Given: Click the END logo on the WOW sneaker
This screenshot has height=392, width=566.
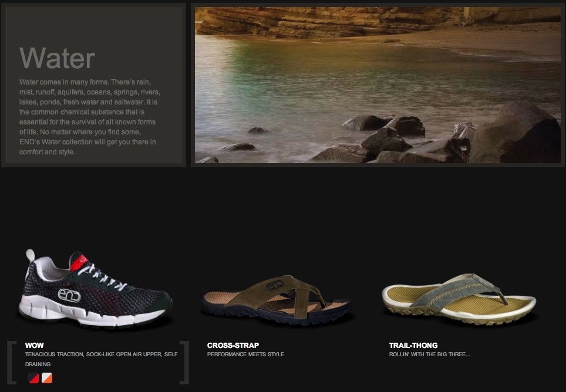Looking at the screenshot, I should click(69, 295).
